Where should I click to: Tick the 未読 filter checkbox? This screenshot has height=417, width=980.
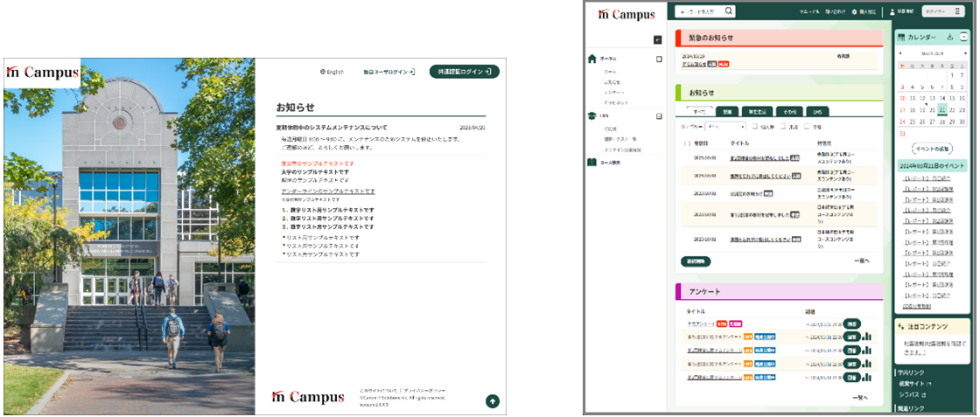782,126
